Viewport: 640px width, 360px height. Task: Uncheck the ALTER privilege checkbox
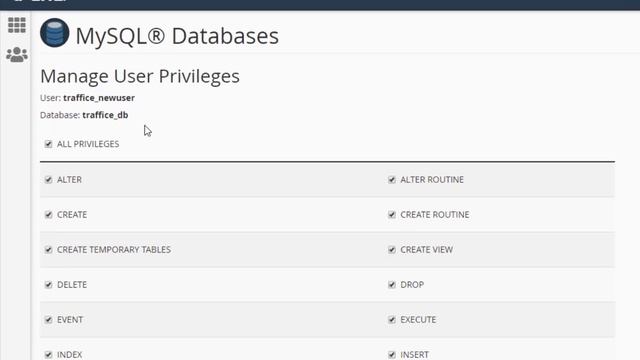click(x=49, y=180)
